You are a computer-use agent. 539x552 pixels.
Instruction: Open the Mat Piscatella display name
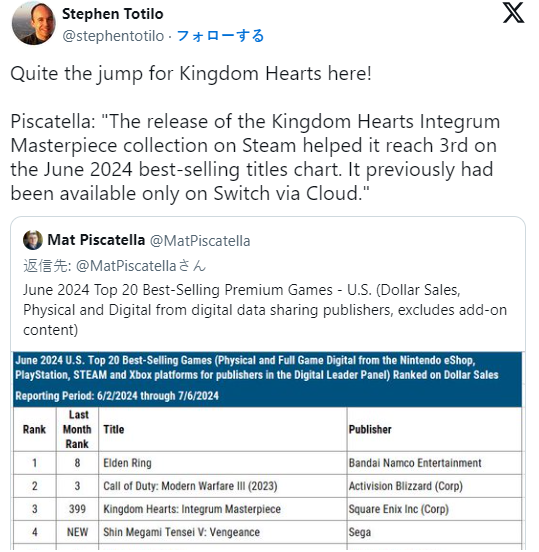[x=96, y=240]
